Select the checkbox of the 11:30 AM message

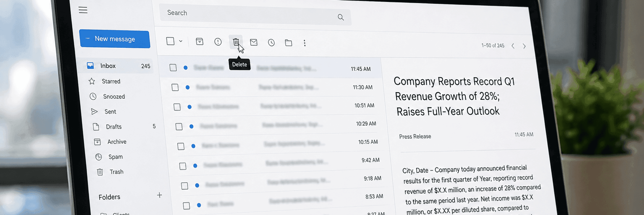175,87
